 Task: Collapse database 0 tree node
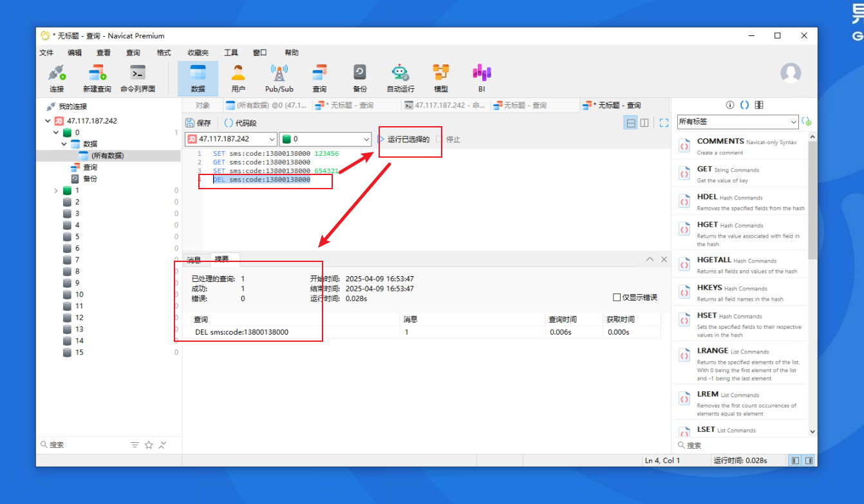pos(56,133)
